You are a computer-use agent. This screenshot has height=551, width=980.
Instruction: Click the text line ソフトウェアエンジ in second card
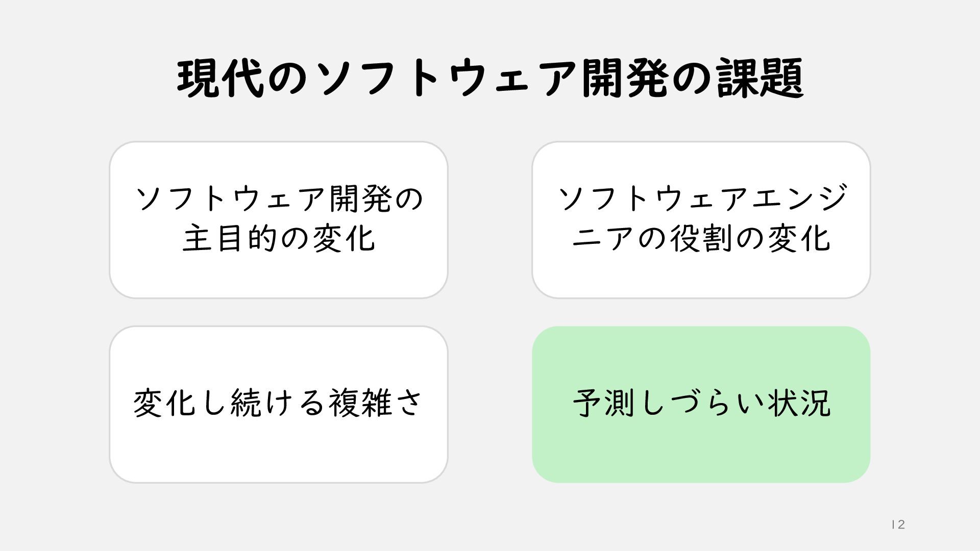pyautogui.click(x=701, y=198)
